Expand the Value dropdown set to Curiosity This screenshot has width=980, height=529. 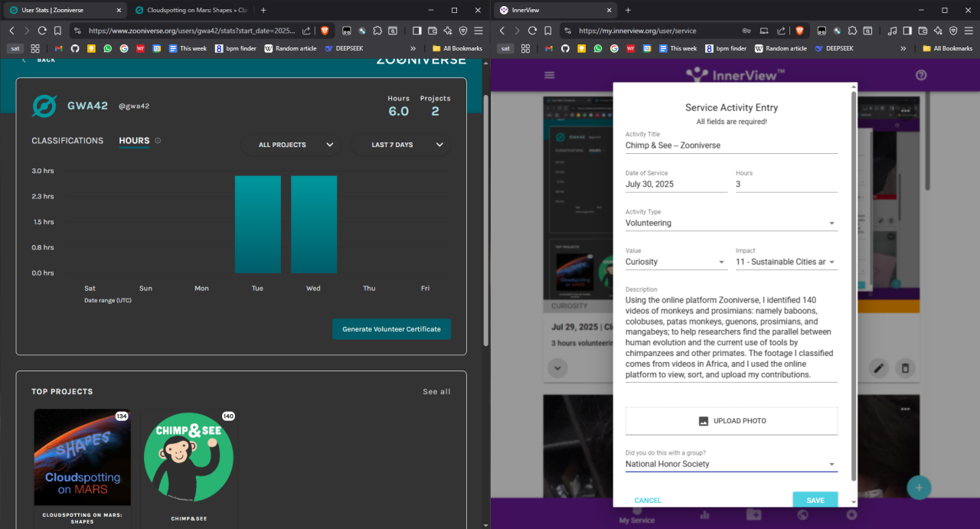(675, 262)
